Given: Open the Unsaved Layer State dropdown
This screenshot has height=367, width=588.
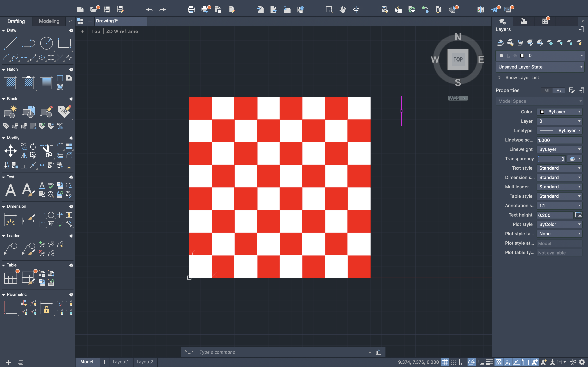Looking at the screenshot, I should [540, 67].
